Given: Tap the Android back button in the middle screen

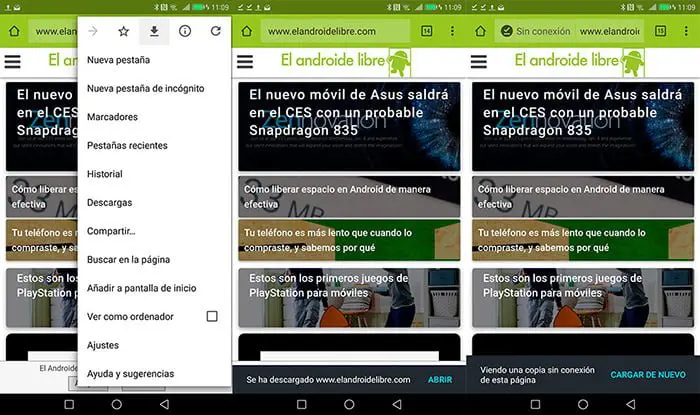Looking at the screenshot, I should click(397, 404).
